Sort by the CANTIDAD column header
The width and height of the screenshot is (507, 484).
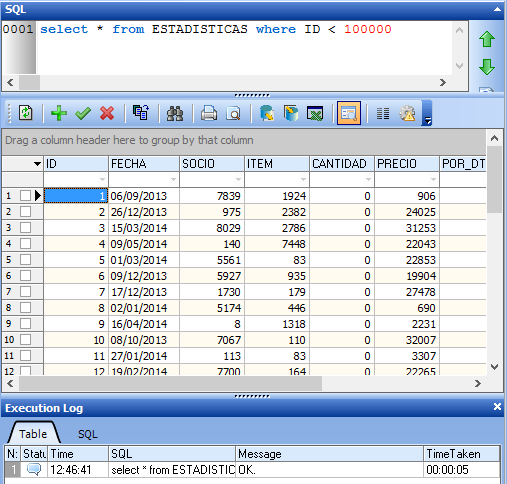tap(342, 164)
